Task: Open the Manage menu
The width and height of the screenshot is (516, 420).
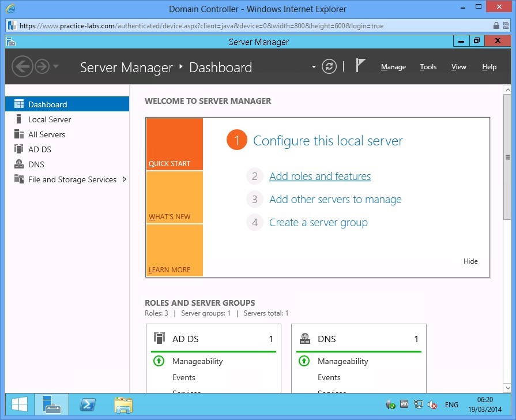Action: pyautogui.click(x=393, y=67)
